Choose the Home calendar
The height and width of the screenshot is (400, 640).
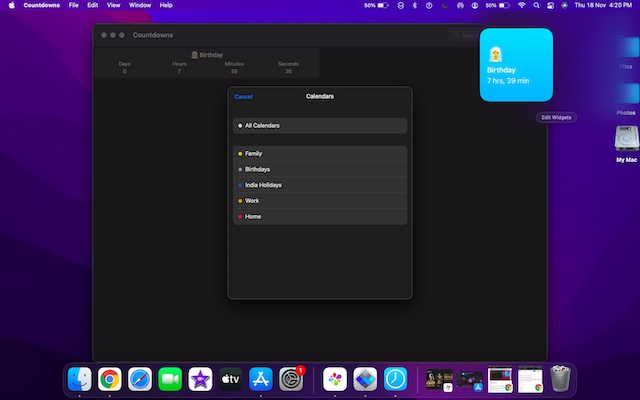coord(320,217)
